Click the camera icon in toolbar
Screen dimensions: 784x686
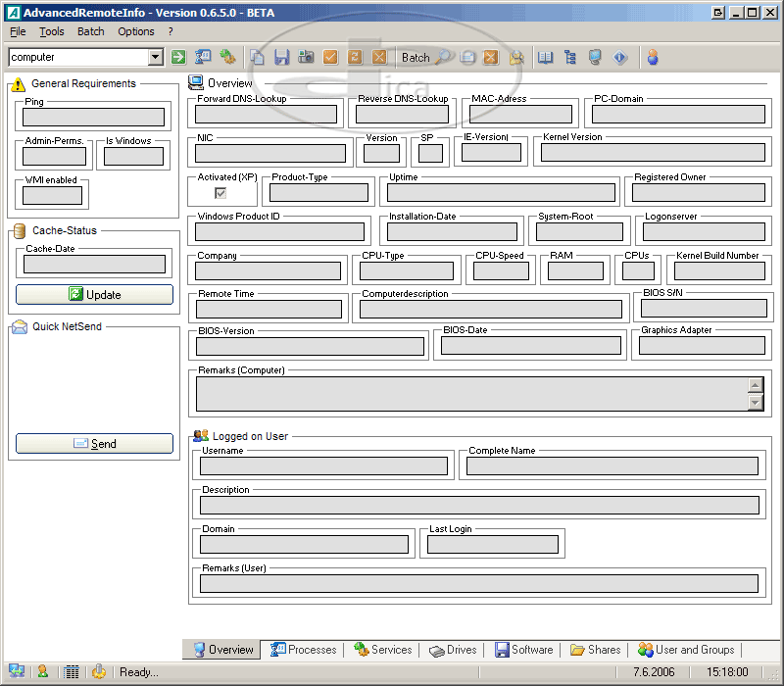point(306,58)
